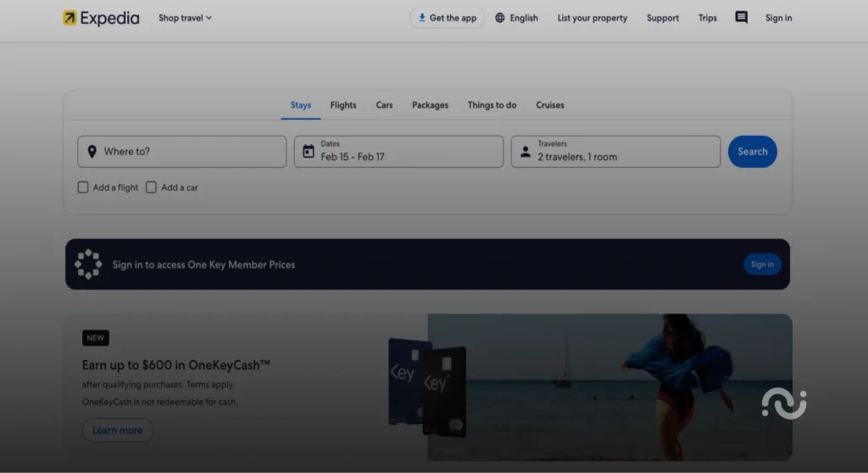Screen dimensions: 868x473
Task: Open the English language selector
Action: coord(516,18)
